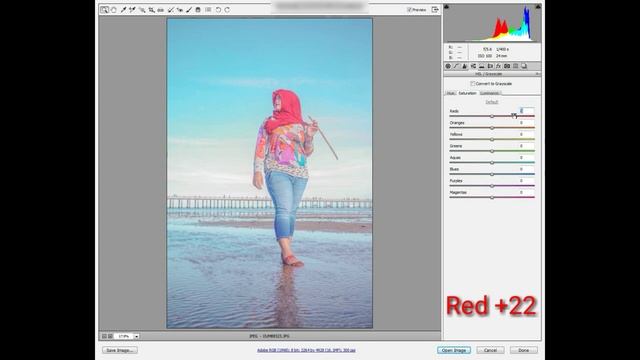Rotate image 90° counterclockwise

click(x=218, y=9)
